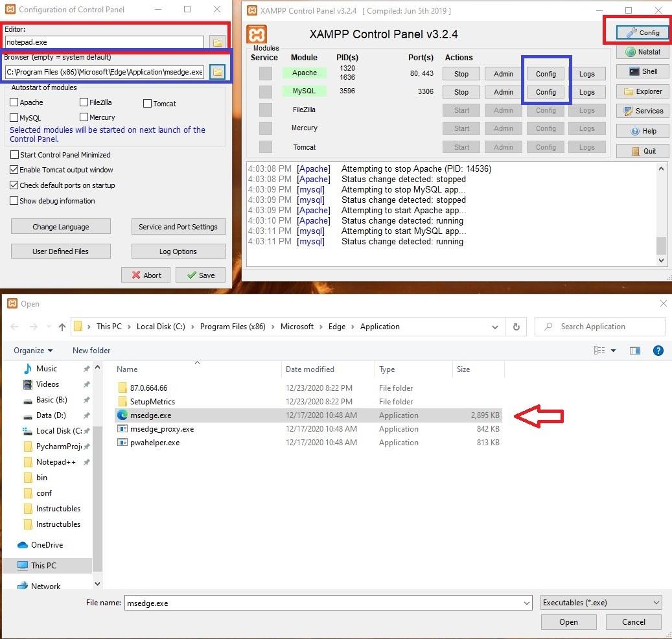Enable Mercury autostart checkbox
The height and width of the screenshot is (639, 672).
coord(84,117)
